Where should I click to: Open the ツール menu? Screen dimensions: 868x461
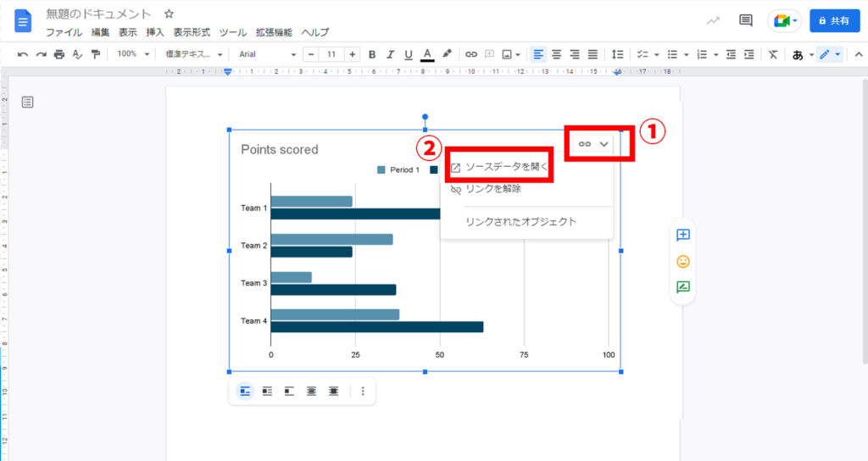pyautogui.click(x=232, y=32)
